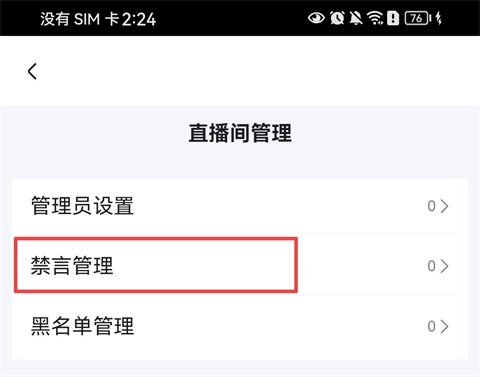The width and height of the screenshot is (480, 377).
Task: Open the 黑名单管理 menu entry
Action: click(240, 326)
